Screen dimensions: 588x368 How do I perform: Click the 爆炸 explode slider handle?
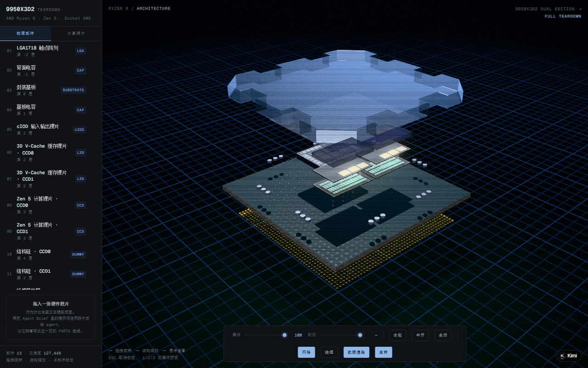[285, 335]
